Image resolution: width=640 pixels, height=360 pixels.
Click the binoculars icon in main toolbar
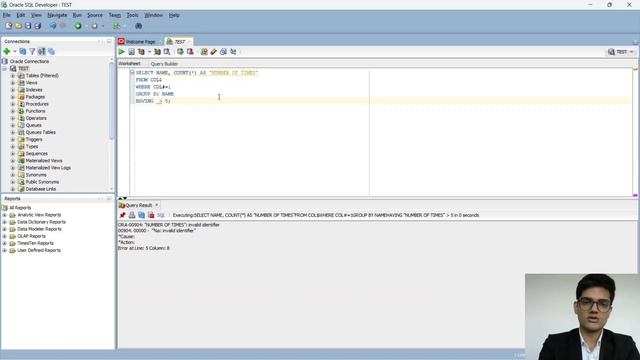(x=138, y=26)
